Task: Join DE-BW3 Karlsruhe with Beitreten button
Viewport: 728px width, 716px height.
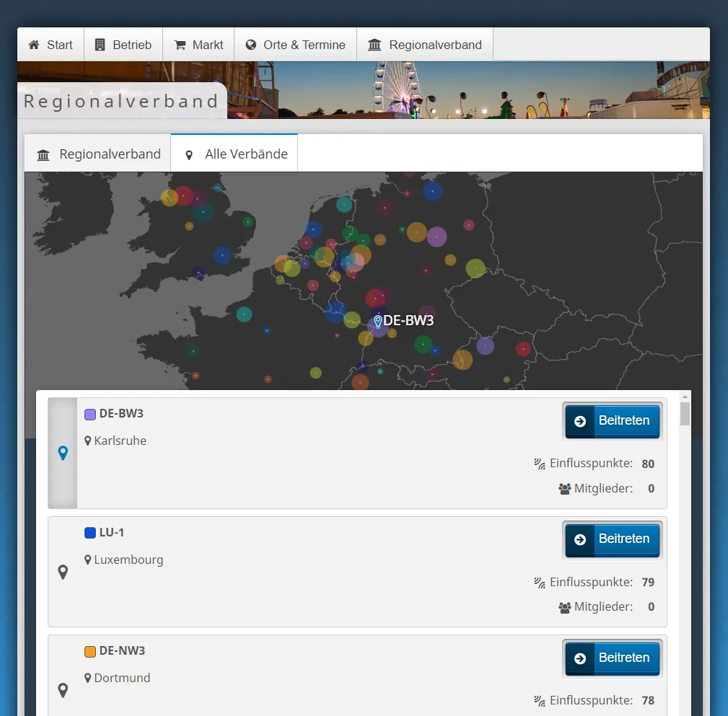Action: [x=612, y=420]
